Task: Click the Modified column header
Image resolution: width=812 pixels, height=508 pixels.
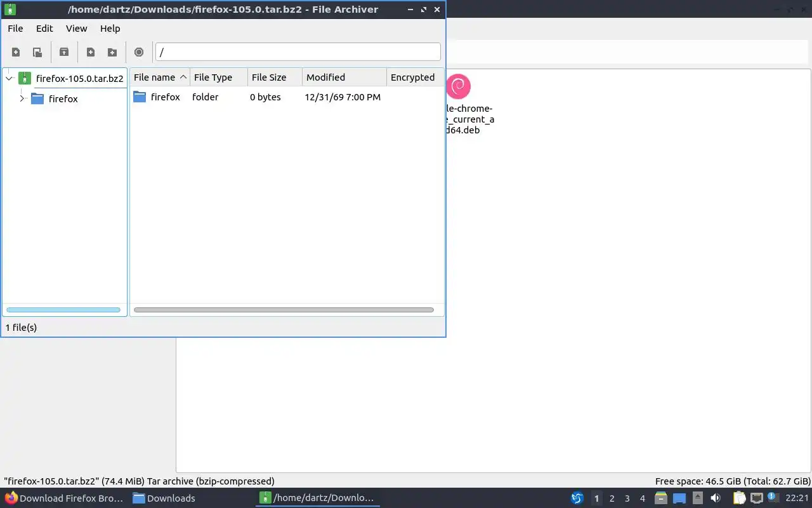Action: pyautogui.click(x=344, y=77)
